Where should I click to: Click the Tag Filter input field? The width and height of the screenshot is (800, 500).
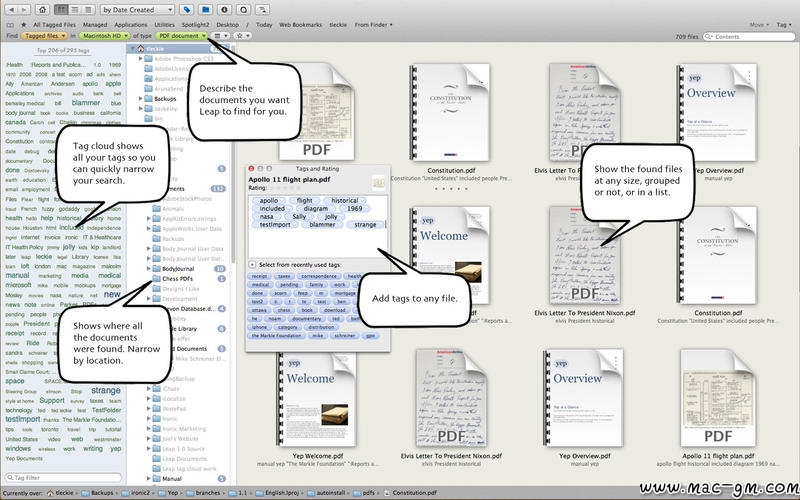[x=63, y=478]
